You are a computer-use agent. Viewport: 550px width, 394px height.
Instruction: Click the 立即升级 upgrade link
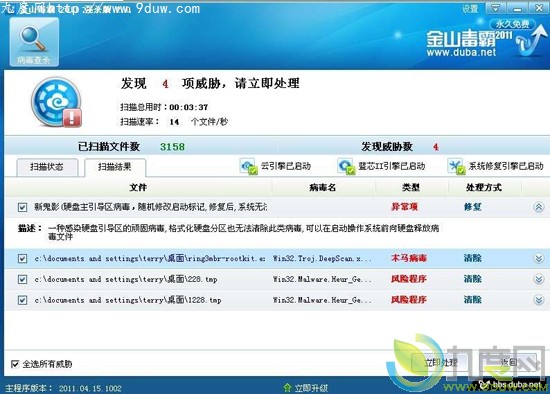311,388
